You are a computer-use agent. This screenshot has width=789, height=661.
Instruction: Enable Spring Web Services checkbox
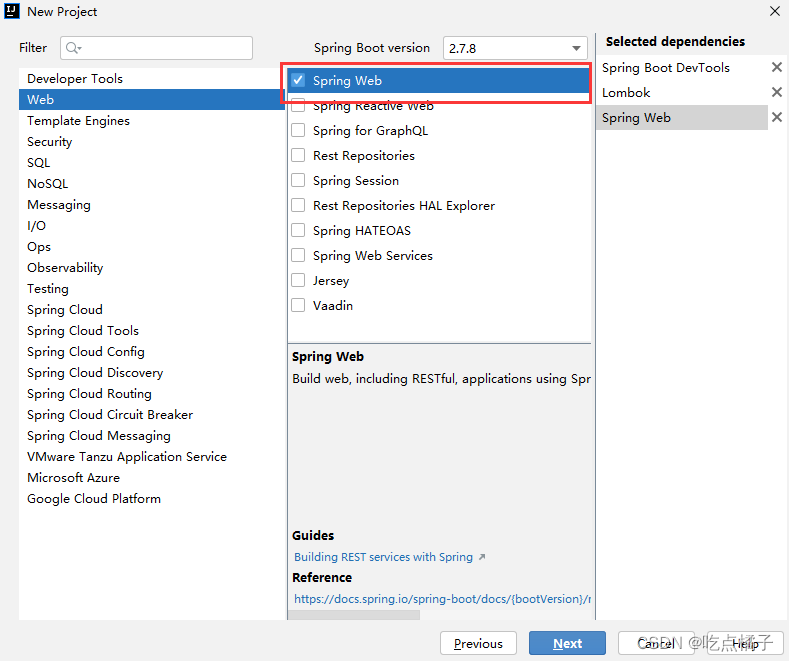click(298, 255)
